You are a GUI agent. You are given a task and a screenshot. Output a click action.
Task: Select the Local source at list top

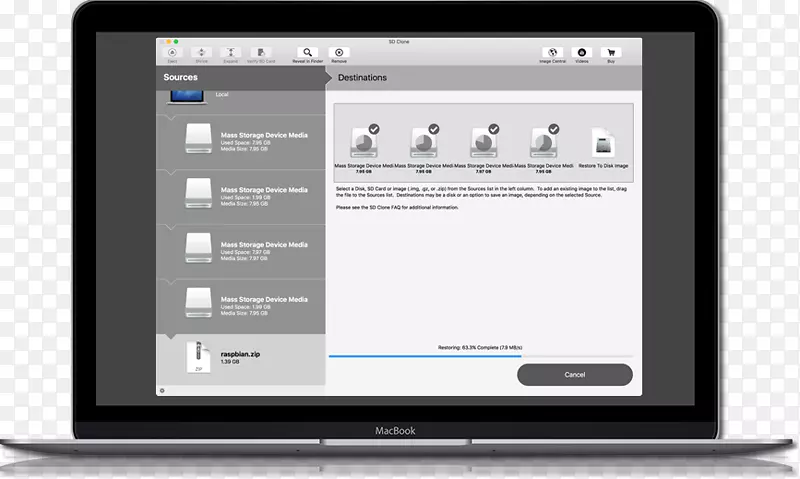coord(240,93)
